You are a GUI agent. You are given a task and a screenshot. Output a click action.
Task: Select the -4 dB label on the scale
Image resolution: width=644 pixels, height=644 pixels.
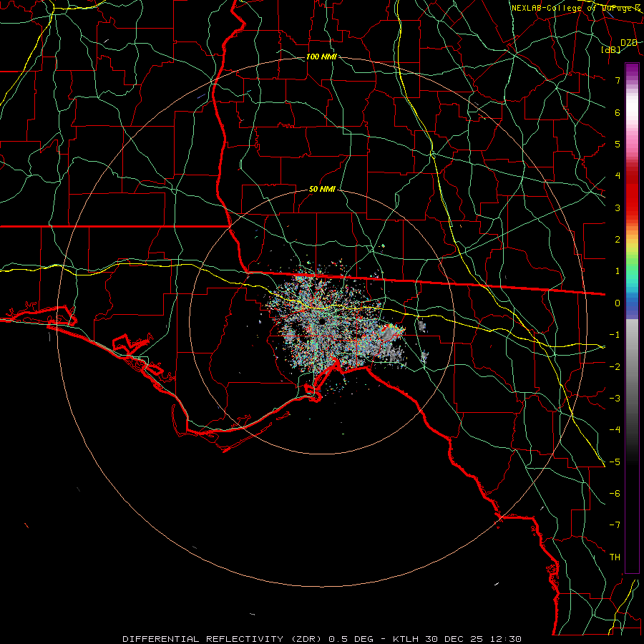pos(615,430)
